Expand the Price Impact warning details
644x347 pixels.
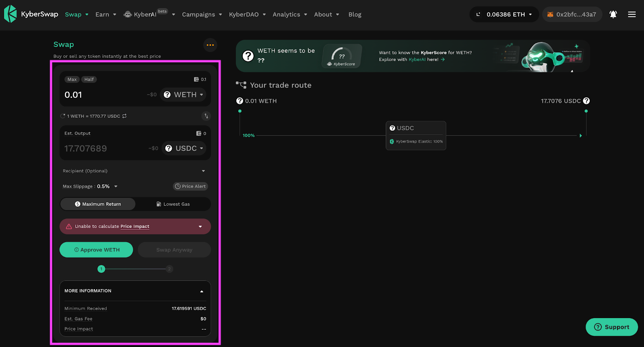click(200, 227)
